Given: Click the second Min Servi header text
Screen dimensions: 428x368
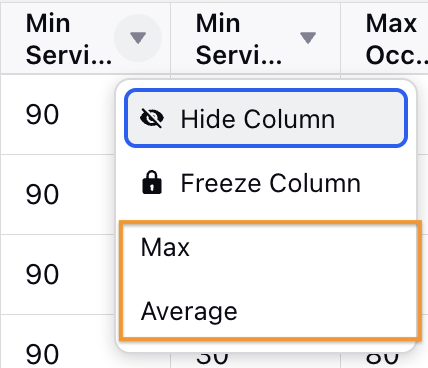Looking at the screenshot, I should click(x=239, y=39).
